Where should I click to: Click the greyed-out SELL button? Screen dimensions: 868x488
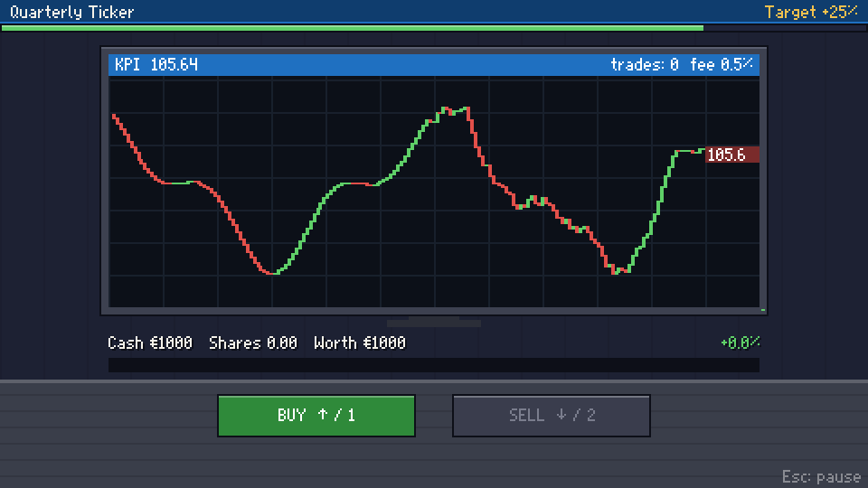tap(552, 416)
